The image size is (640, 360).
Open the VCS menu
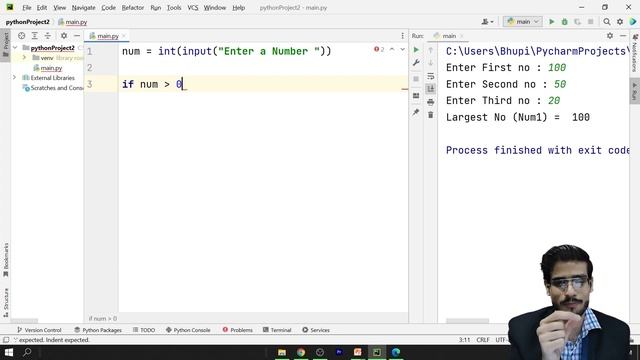[193, 7]
